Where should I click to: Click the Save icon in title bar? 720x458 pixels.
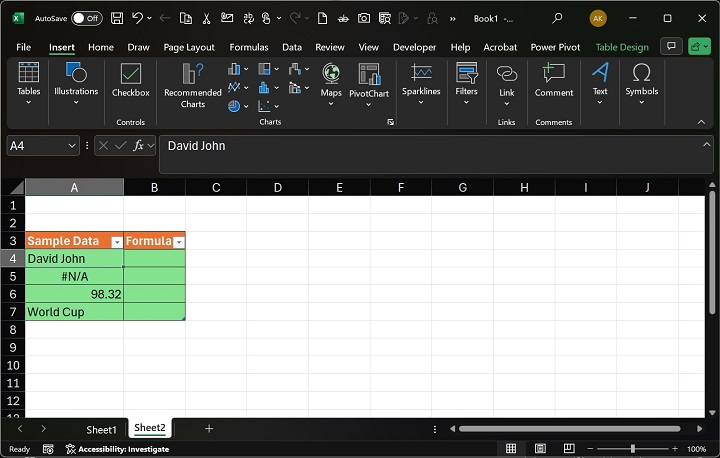[x=117, y=18]
